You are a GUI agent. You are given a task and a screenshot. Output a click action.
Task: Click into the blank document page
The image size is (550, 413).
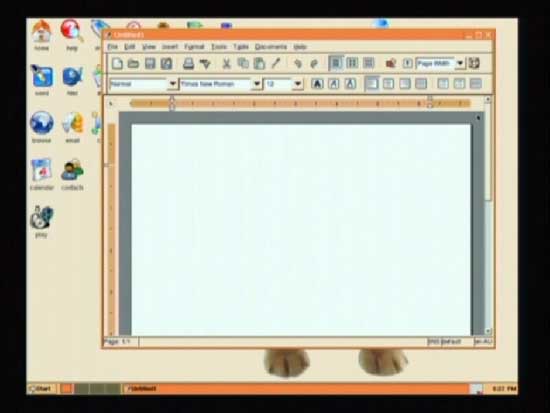point(301,229)
